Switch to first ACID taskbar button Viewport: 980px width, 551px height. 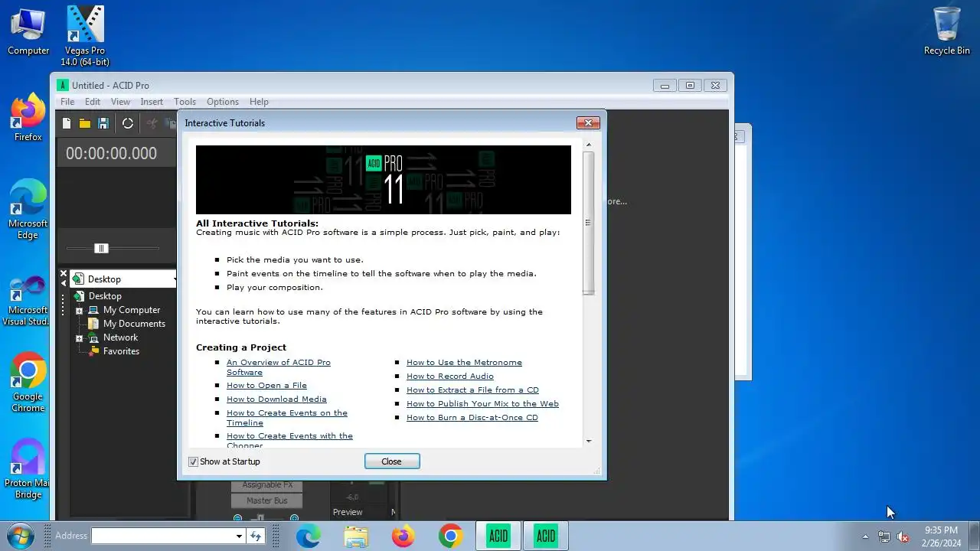click(498, 536)
